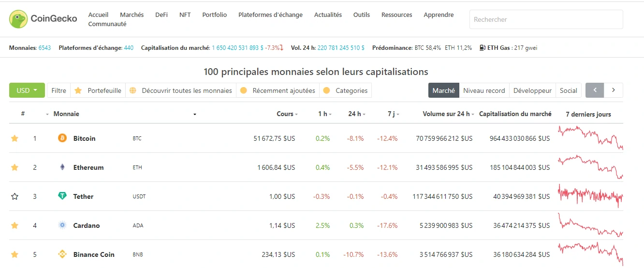Sort by 1 h column

tap(324, 114)
